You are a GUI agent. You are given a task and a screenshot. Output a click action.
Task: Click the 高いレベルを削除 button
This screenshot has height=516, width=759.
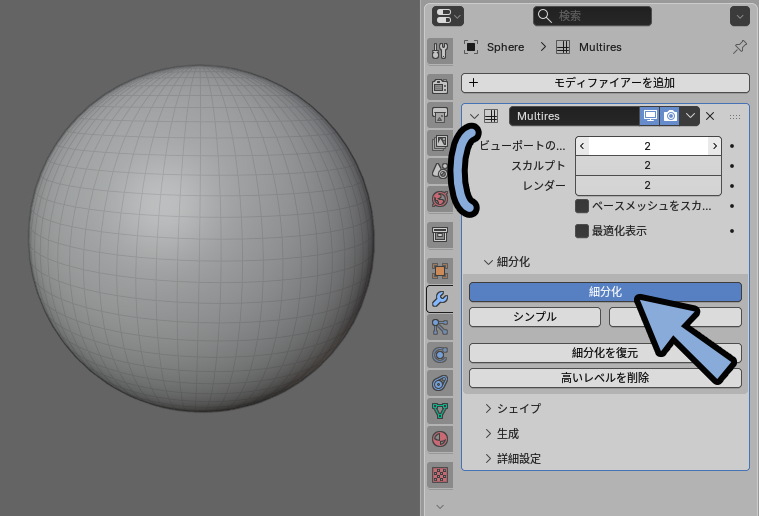(x=605, y=377)
